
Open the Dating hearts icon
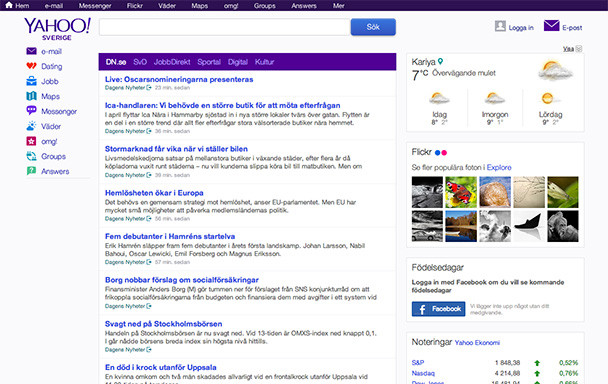pyautogui.click(x=31, y=66)
